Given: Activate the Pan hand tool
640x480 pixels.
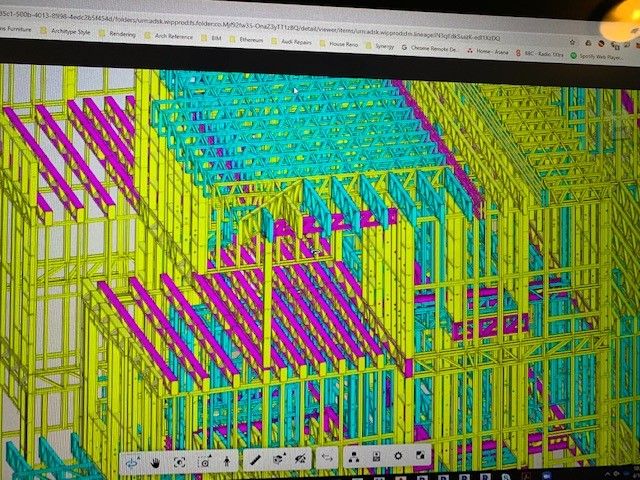Looking at the screenshot, I should coord(156,461).
